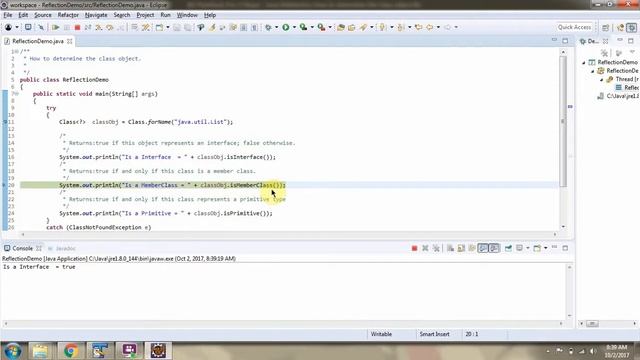The image size is (640, 360).
Task: Click the Drop to Frame toolbar icon
Action: 134,27
